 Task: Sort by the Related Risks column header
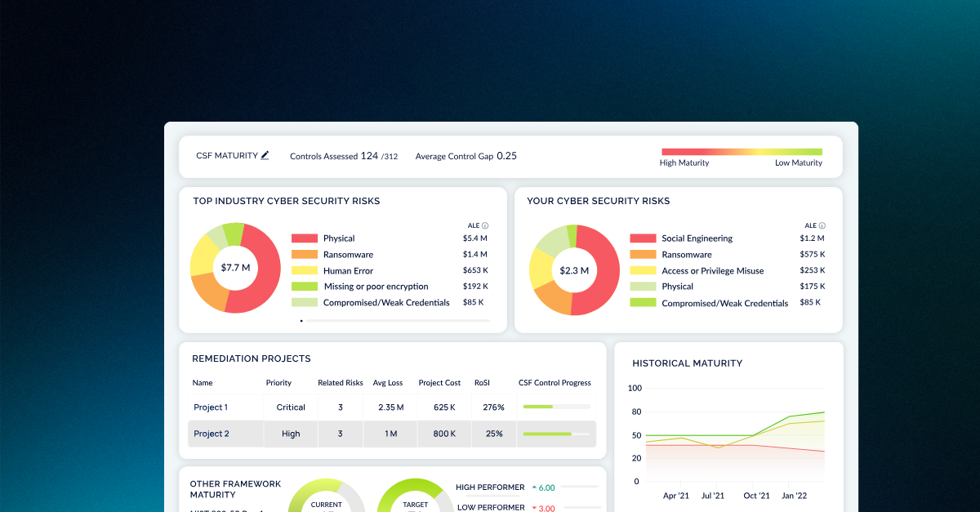[341, 383]
